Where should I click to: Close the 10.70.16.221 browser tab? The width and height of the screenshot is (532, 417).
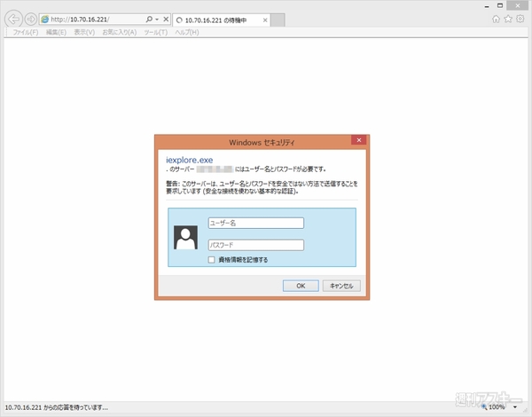(265, 20)
